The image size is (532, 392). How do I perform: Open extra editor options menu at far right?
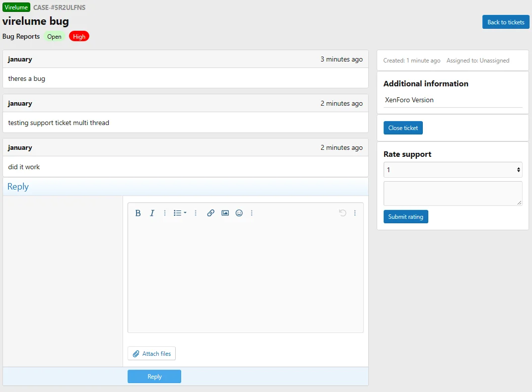(x=355, y=213)
